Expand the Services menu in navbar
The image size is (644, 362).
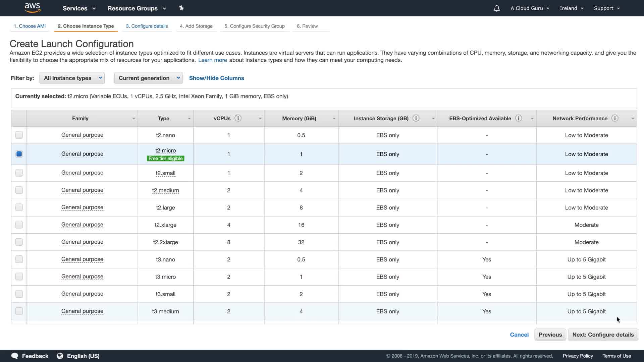[79, 8]
